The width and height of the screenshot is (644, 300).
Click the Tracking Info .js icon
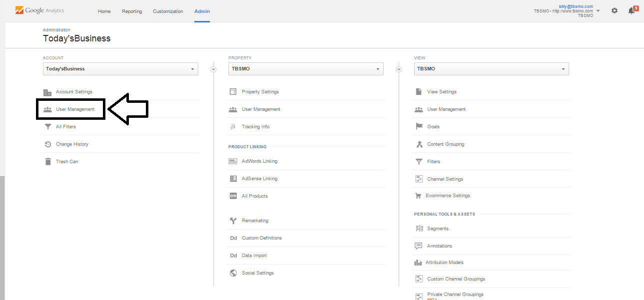pos(233,127)
